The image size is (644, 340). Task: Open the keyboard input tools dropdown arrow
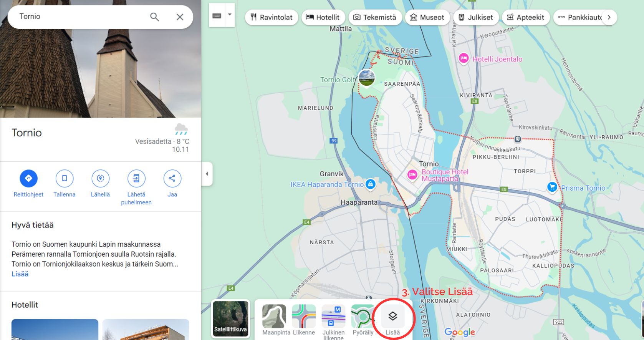[x=230, y=15]
